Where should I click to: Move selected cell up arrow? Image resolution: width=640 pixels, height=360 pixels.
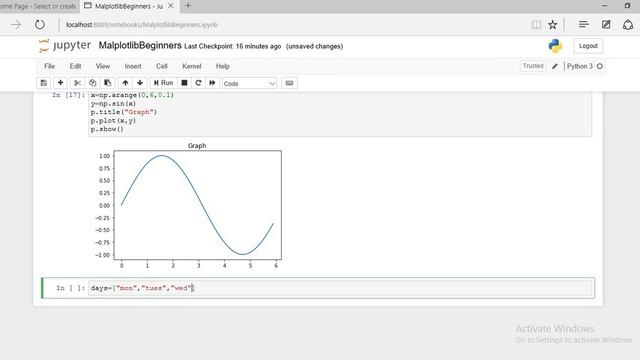point(125,83)
